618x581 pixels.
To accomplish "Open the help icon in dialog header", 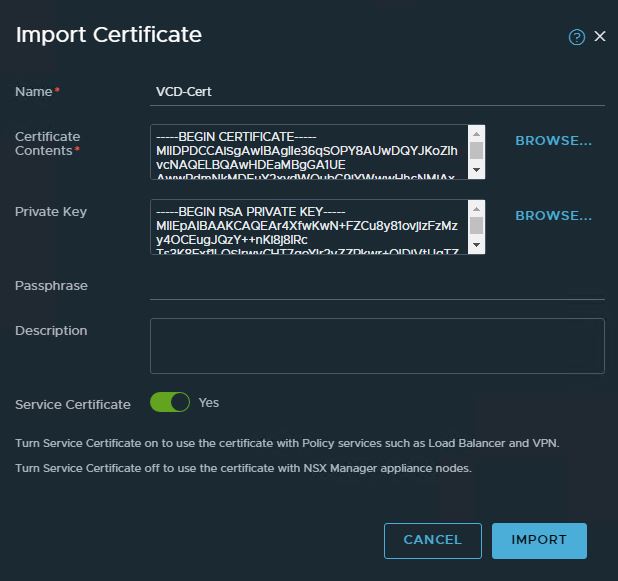I will point(576,37).
